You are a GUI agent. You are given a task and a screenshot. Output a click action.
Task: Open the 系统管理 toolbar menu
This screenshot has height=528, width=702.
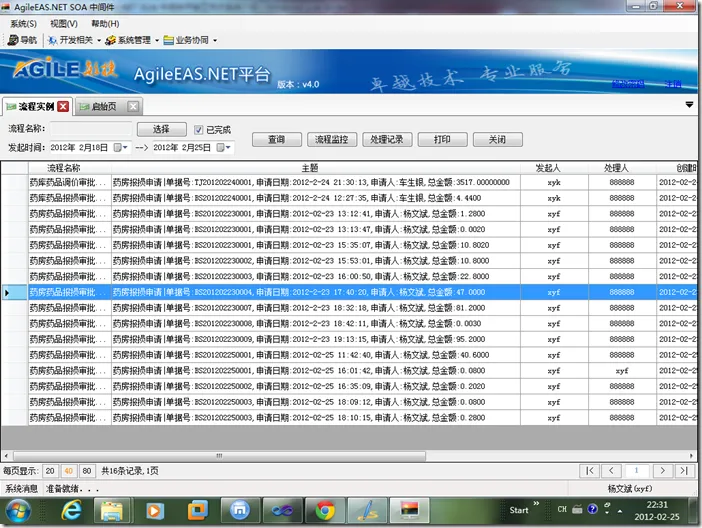(128, 40)
